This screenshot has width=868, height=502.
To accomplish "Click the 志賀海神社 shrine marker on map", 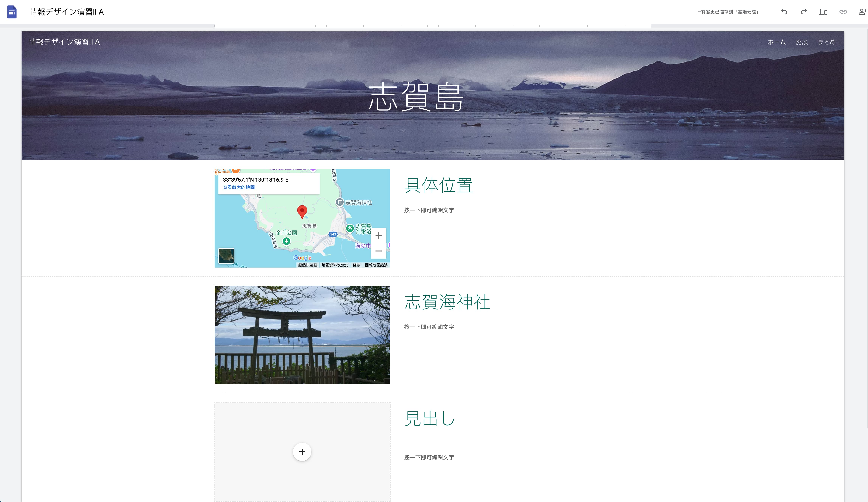I will pyautogui.click(x=340, y=202).
